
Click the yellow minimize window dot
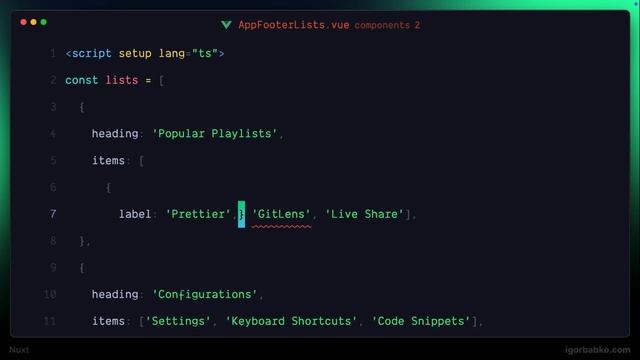[x=33, y=22]
